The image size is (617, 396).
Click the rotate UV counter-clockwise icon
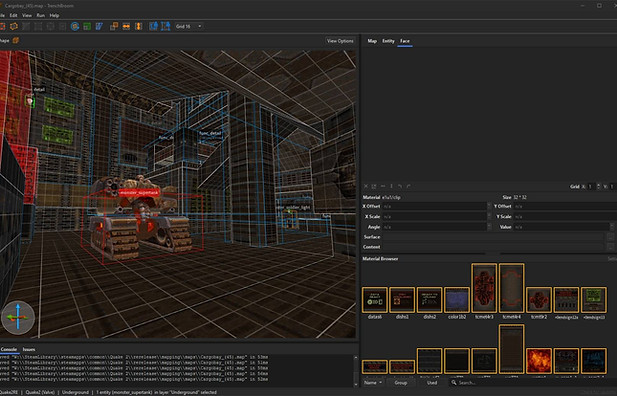pyautogui.click(x=400, y=186)
